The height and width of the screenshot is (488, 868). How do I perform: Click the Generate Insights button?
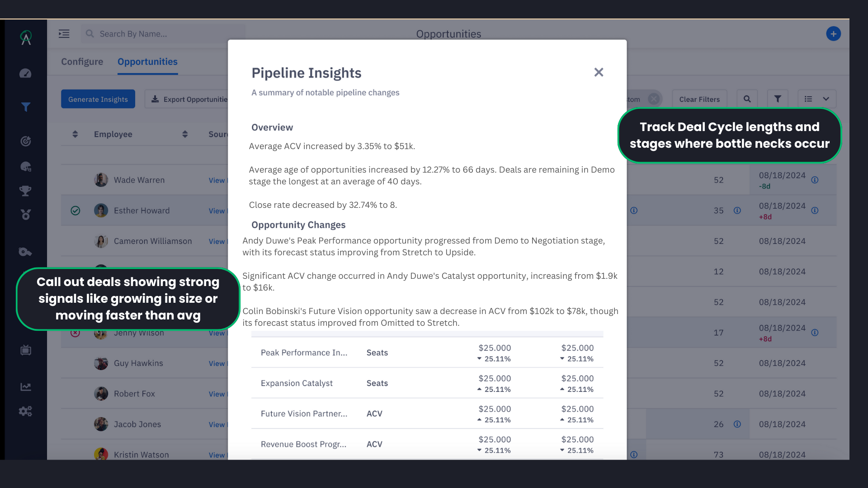(x=98, y=99)
